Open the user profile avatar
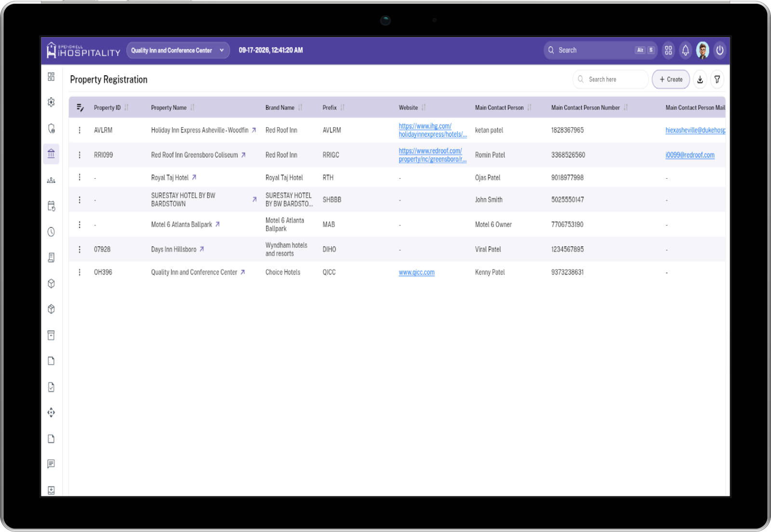This screenshot has height=532, width=771. point(703,50)
